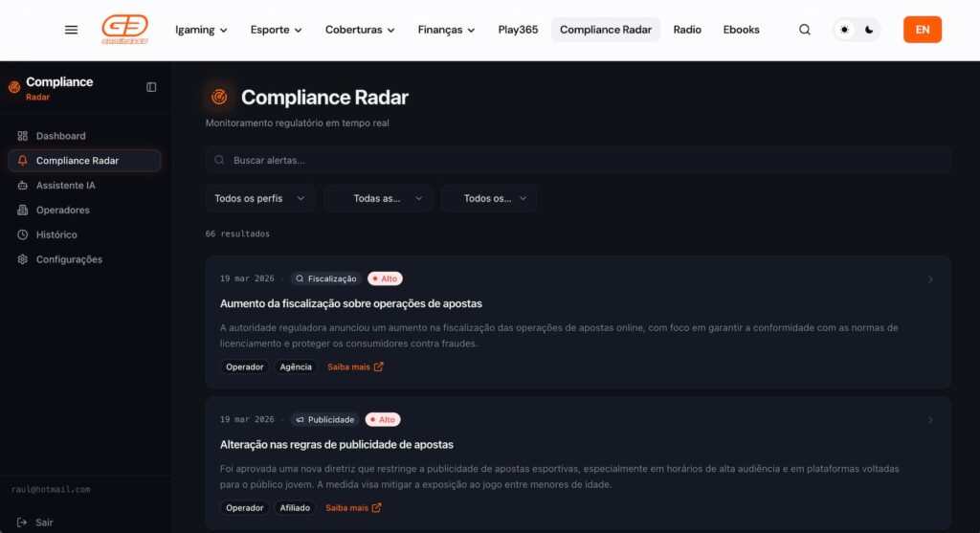Screen dimensions: 980x533
Task: Switch to light mode sun toggle
Action: [844, 30]
